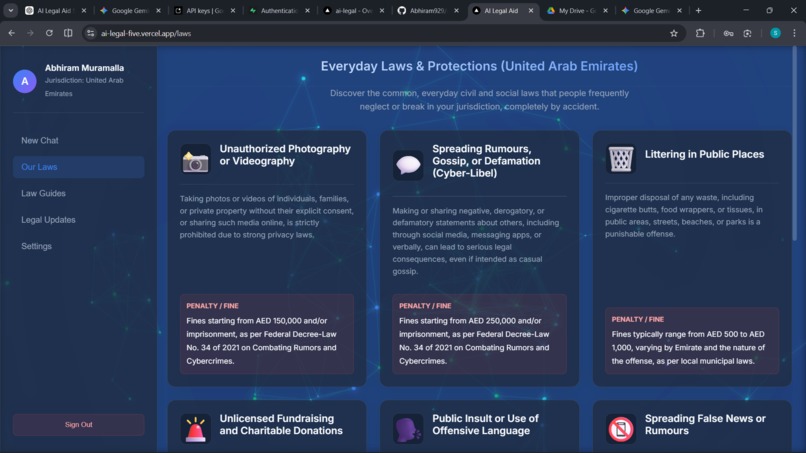Click the Sign Out button
The width and height of the screenshot is (806, 453).
[79, 425]
